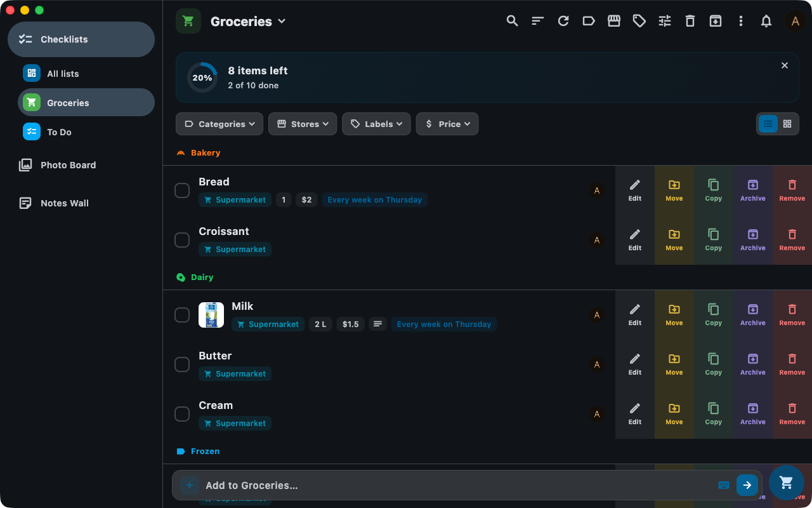Archive the Butter item
Image resolution: width=812 pixels, height=508 pixels.
753,364
